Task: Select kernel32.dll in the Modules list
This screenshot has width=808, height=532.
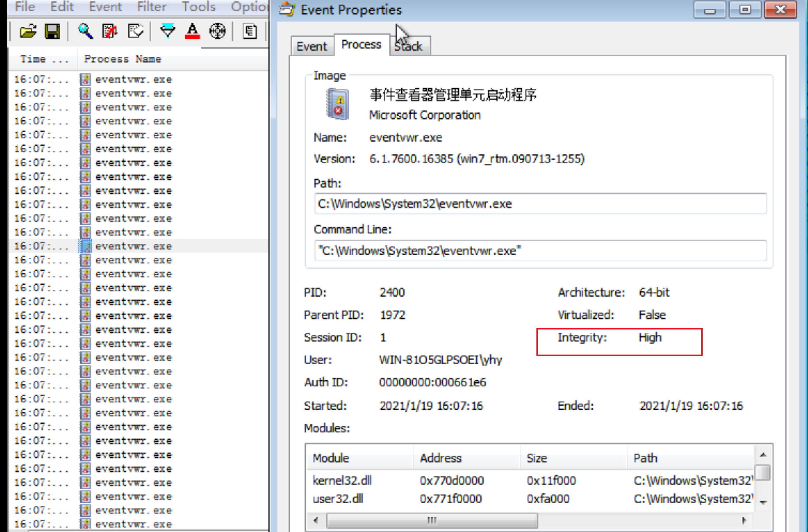Action: [x=342, y=481]
